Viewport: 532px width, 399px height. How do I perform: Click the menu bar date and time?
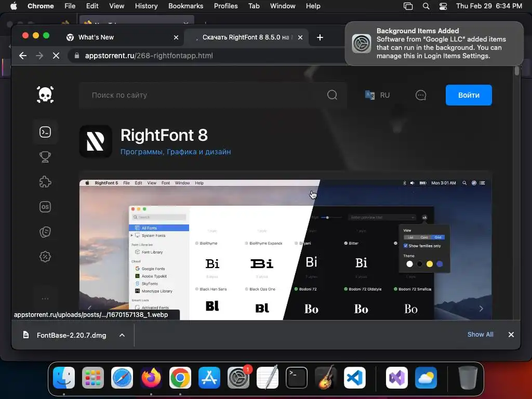pos(489,6)
